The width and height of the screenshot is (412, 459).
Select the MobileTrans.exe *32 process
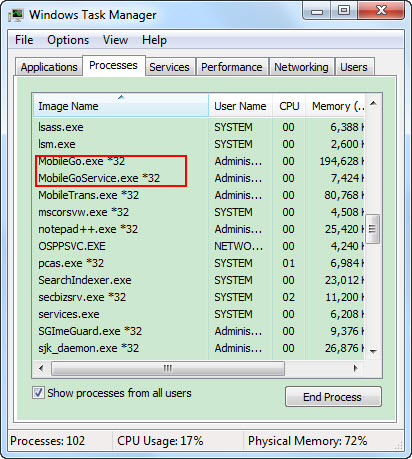pos(199,195)
